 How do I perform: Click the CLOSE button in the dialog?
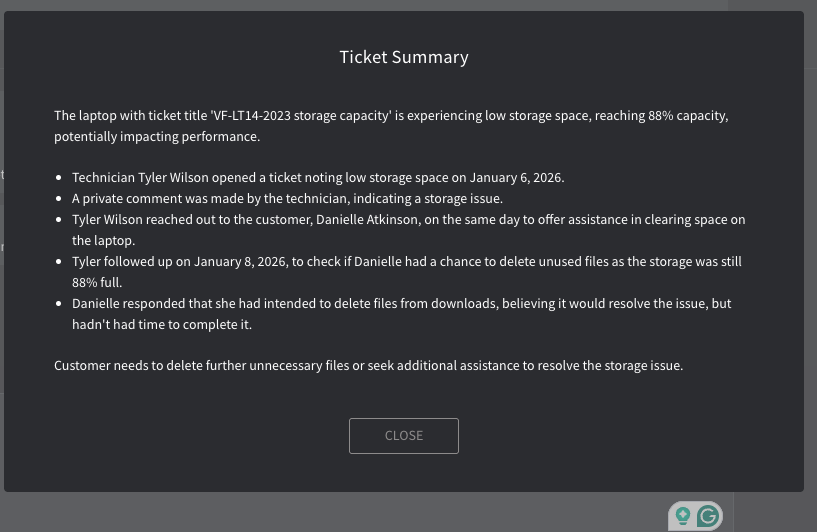pyautogui.click(x=404, y=436)
